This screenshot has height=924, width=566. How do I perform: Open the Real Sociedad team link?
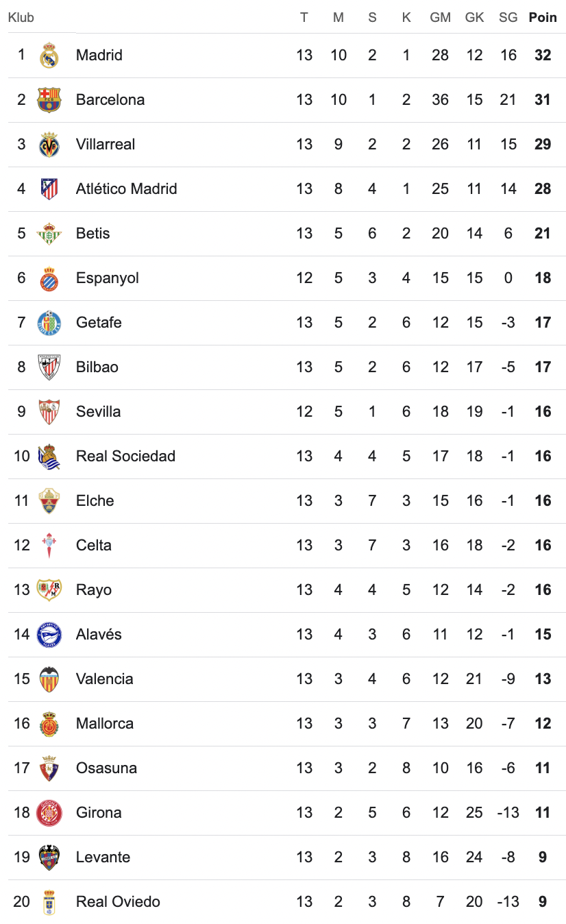tap(125, 457)
